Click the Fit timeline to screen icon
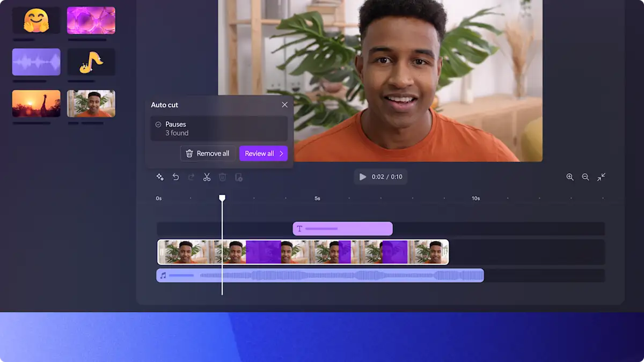 coord(601,177)
